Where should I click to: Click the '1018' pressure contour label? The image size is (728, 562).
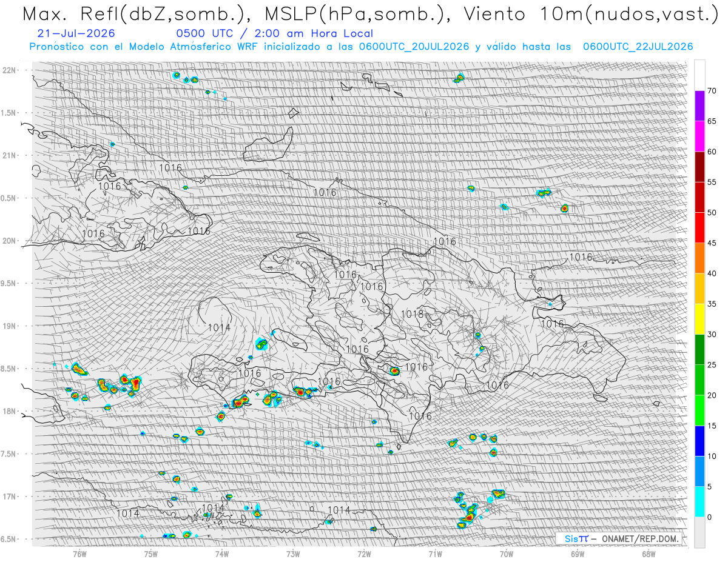point(413,314)
